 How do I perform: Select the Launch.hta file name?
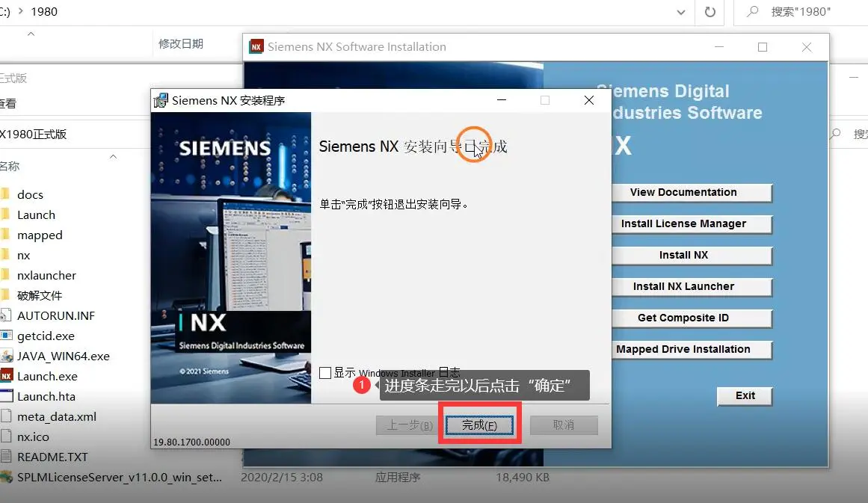pyautogui.click(x=46, y=396)
